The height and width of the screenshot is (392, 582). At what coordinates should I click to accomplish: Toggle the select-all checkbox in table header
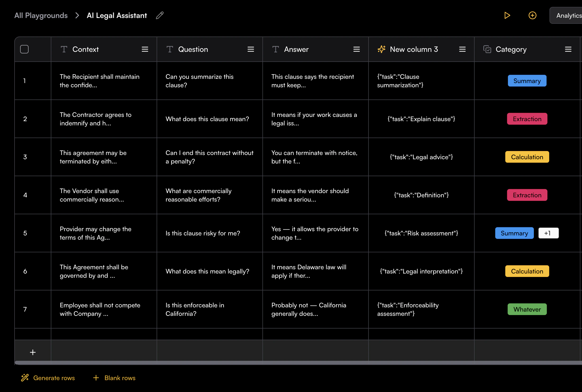[x=24, y=49]
